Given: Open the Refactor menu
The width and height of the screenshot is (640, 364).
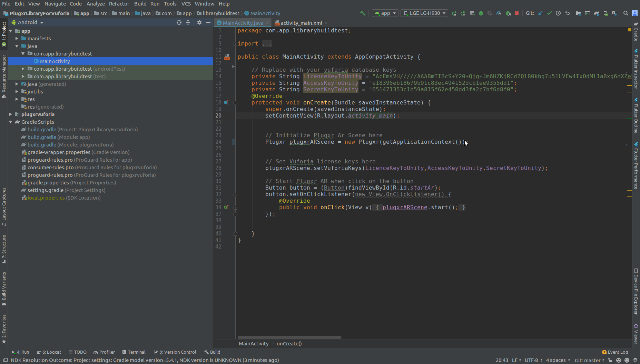Looking at the screenshot, I should tap(119, 4).
